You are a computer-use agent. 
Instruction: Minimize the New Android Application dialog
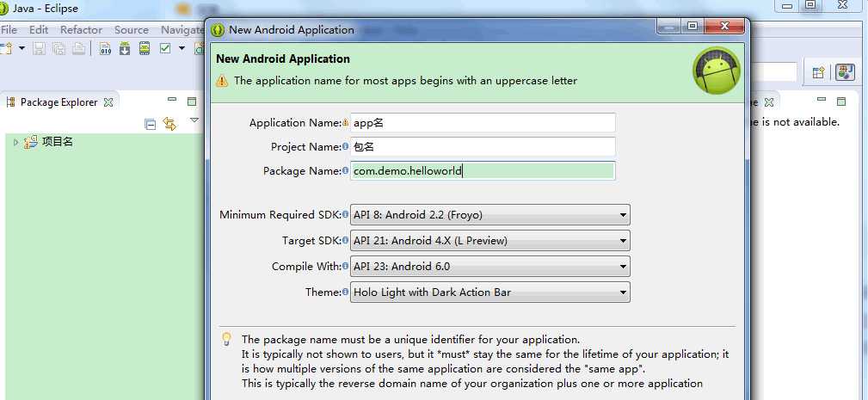(670, 26)
